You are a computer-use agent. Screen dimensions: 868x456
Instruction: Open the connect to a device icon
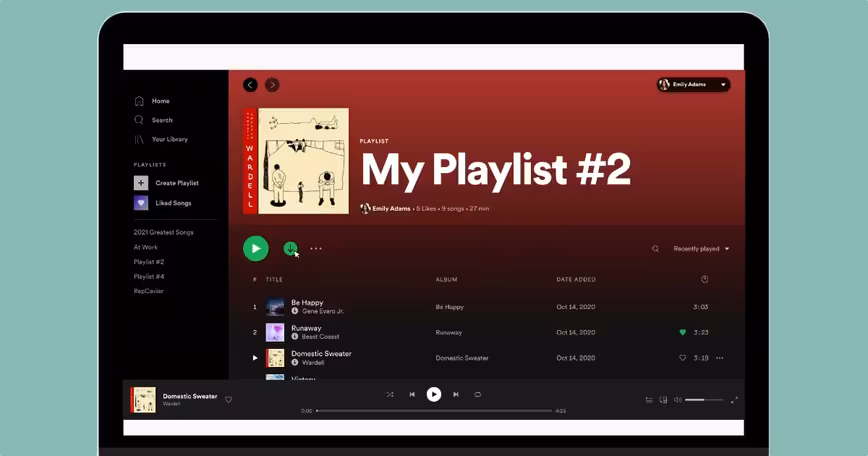point(663,400)
